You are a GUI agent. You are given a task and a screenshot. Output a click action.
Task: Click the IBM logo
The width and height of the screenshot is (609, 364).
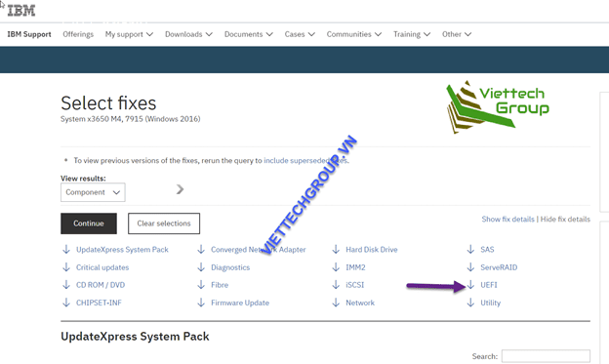20,11
